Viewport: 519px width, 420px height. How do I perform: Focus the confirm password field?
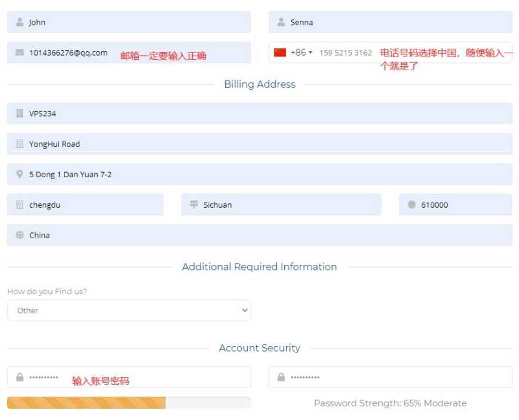pos(391,377)
